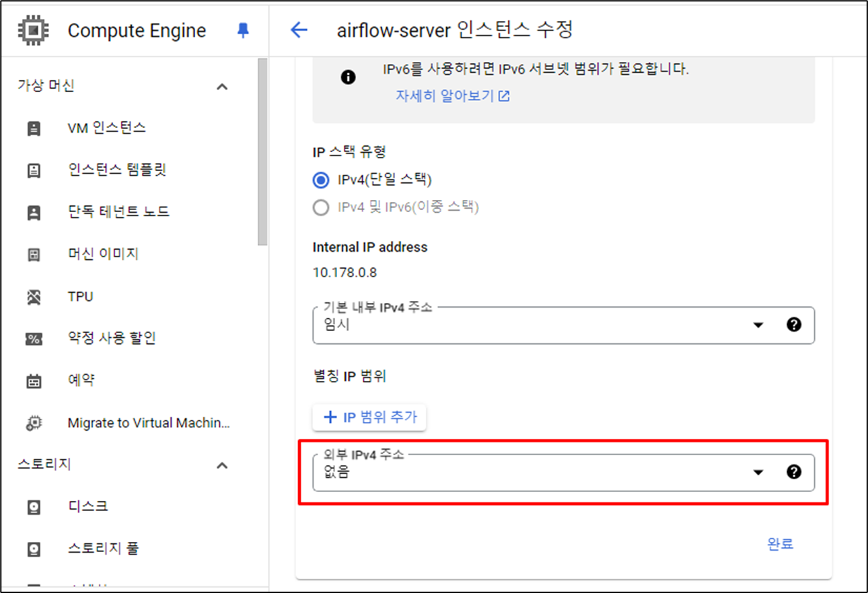Open TPU in the sidebar
Viewport: 868px width, 593px height.
coord(81,297)
